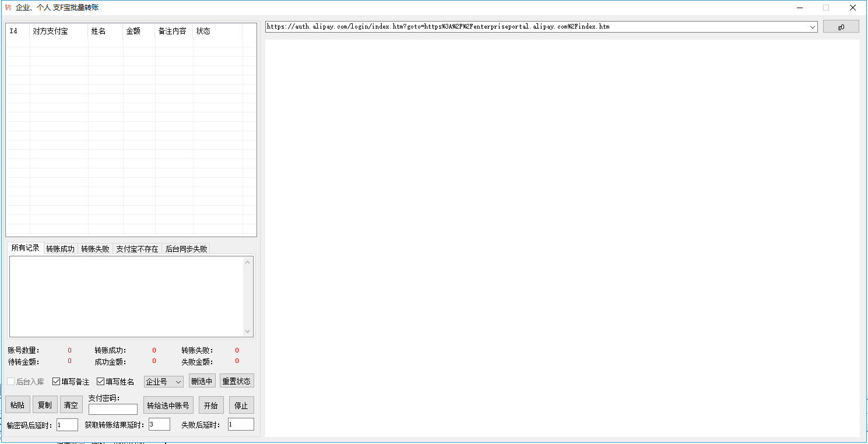Switch to the 转账失败 tab

click(x=95, y=249)
